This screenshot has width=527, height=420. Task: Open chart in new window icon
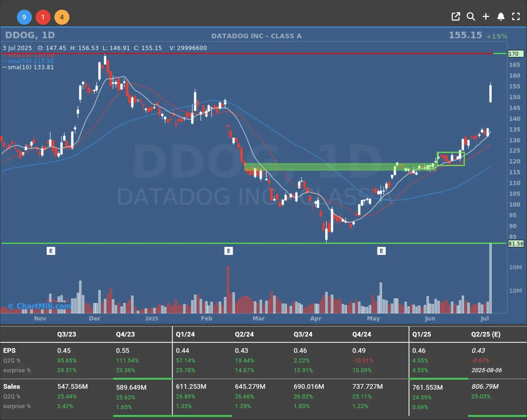coord(456,17)
